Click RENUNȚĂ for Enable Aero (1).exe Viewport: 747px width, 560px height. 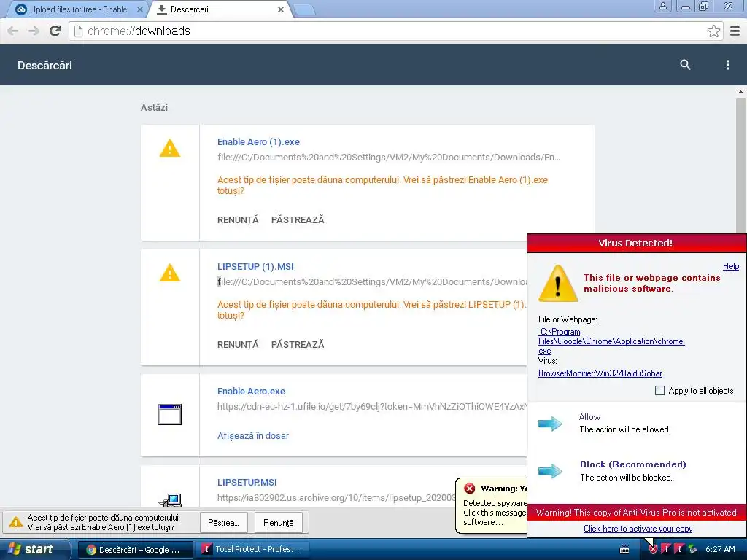tap(238, 219)
